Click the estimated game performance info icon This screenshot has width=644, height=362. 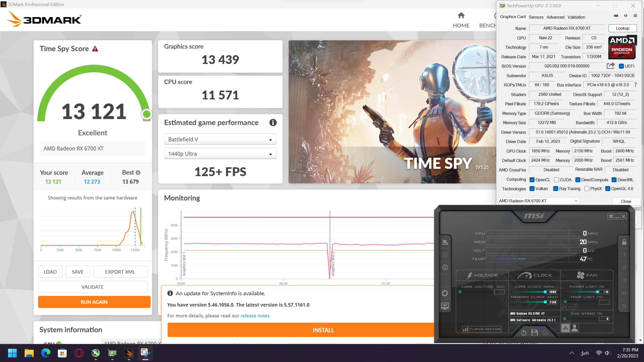pyautogui.click(x=273, y=122)
